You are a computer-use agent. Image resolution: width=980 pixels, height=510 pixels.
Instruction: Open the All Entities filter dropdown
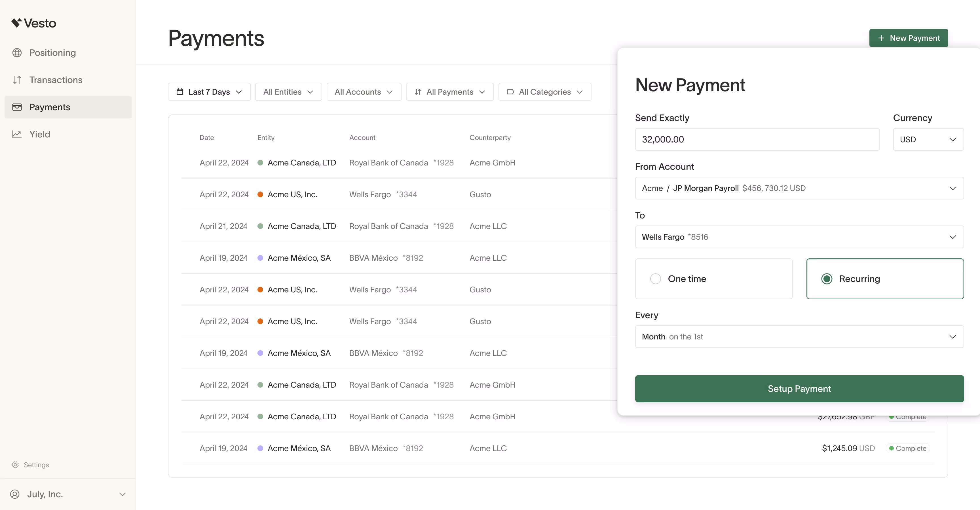(288, 92)
